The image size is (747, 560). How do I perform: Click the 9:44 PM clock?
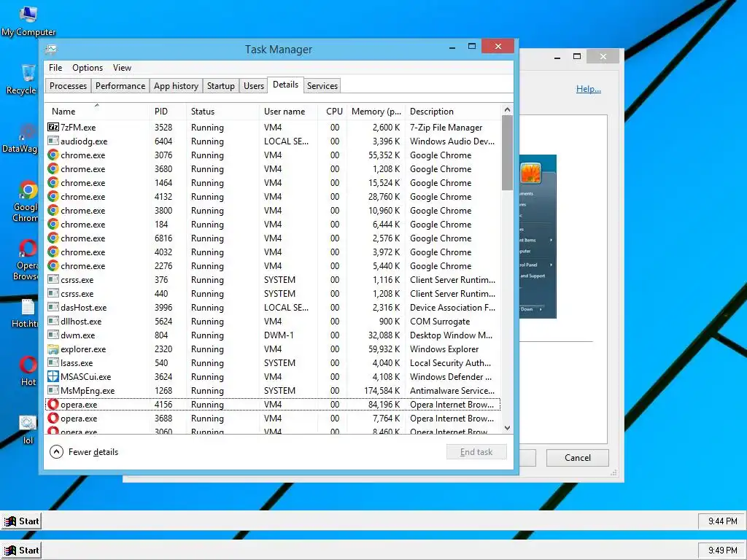click(x=722, y=521)
